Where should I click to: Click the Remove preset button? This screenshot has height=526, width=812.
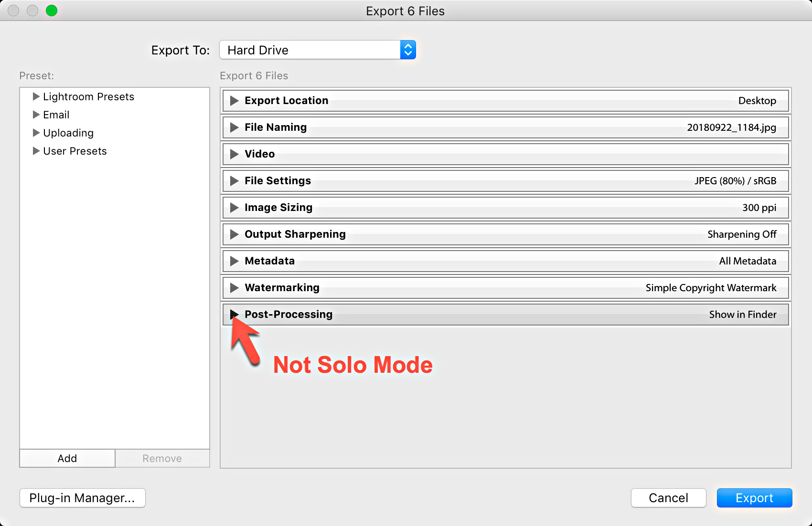(162, 458)
